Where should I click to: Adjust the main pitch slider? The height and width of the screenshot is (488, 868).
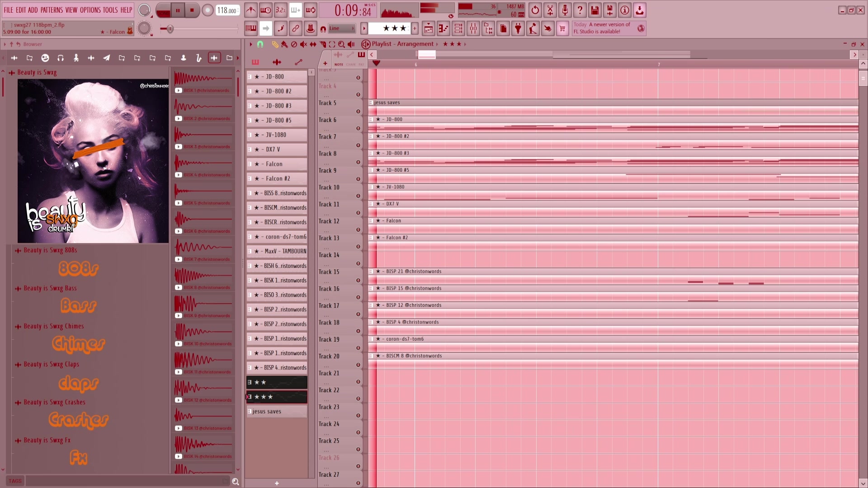pos(199,29)
